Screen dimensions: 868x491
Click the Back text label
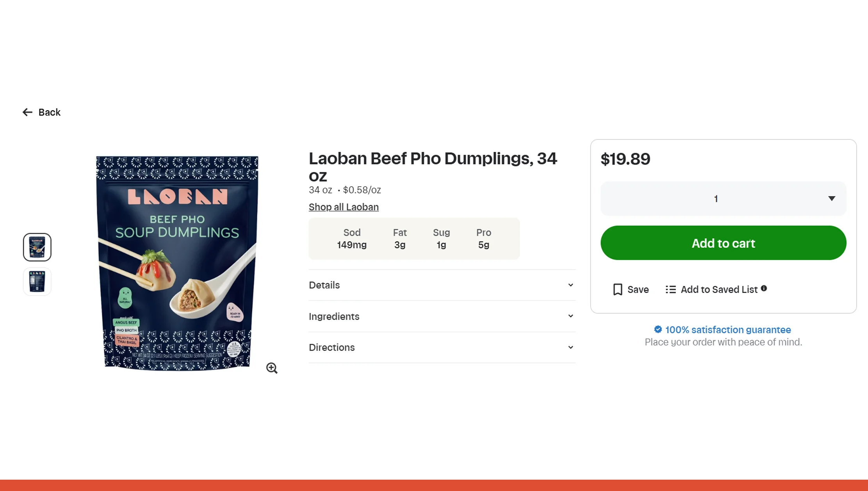(50, 112)
